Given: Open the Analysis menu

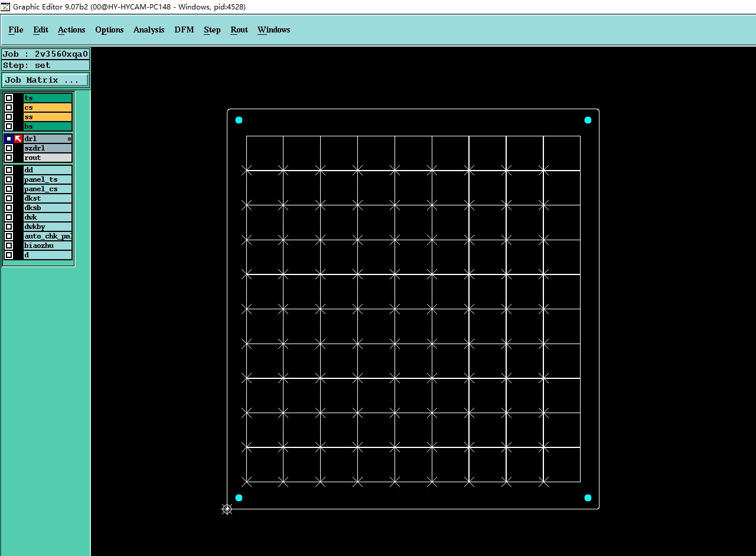Looking at the screenshot, I should tap(149, 30).
